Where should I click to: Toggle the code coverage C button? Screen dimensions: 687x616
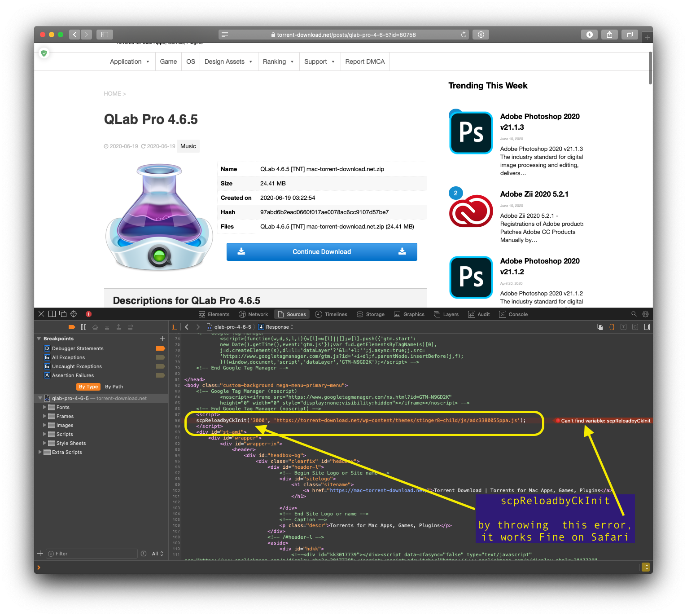[635, 327]
